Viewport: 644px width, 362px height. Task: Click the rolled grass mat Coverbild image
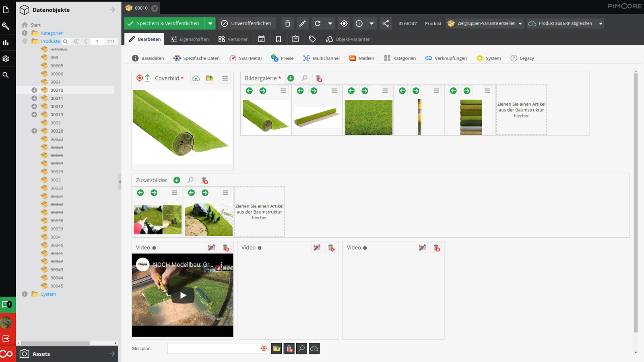182,127
